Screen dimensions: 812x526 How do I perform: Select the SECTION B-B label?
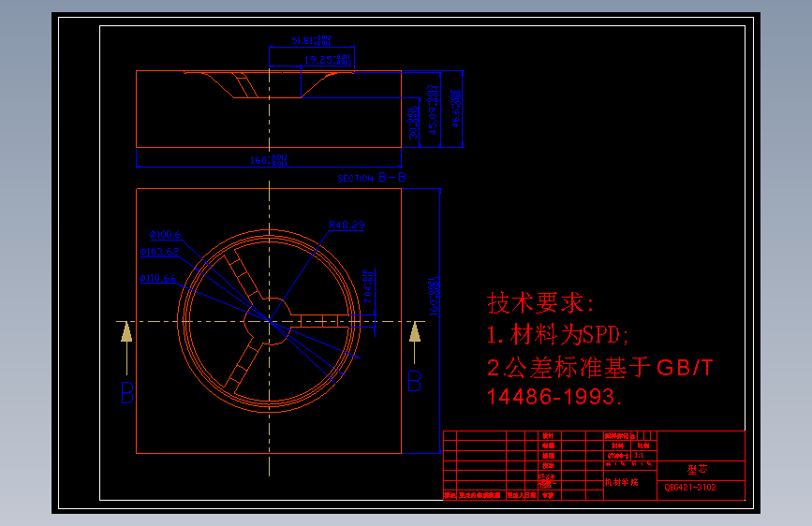point(371,178)
